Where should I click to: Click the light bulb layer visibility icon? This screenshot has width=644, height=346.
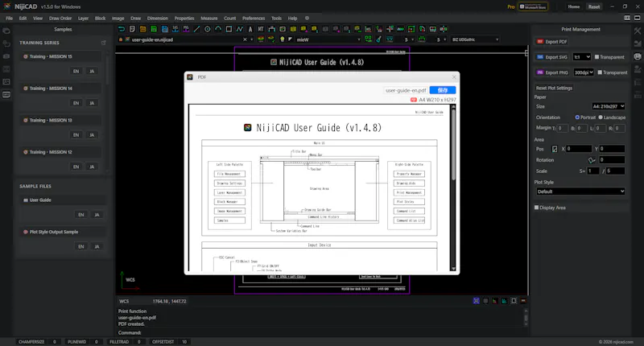pos(283,39)
